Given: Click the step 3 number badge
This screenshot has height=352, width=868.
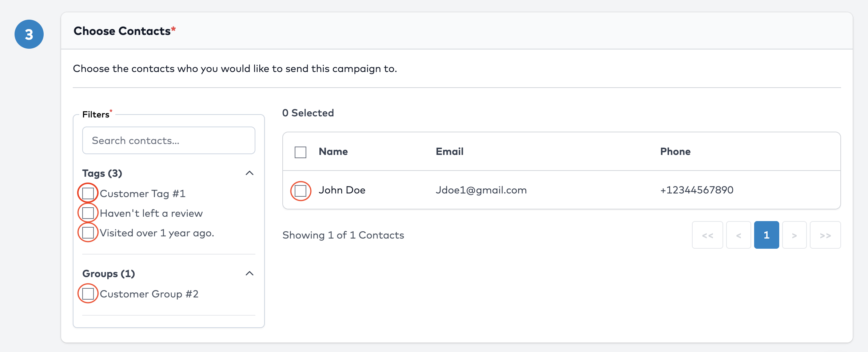Looking at the screenshot, I should click(29, 34).
